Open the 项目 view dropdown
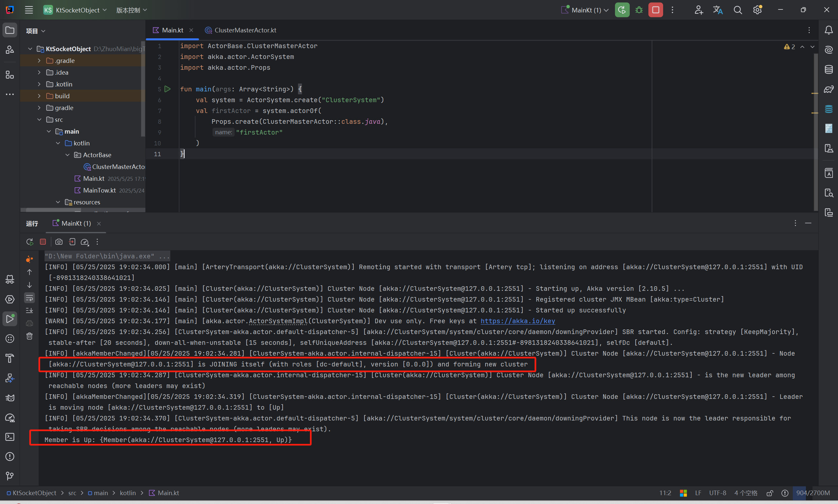 (x=35, y=31)
